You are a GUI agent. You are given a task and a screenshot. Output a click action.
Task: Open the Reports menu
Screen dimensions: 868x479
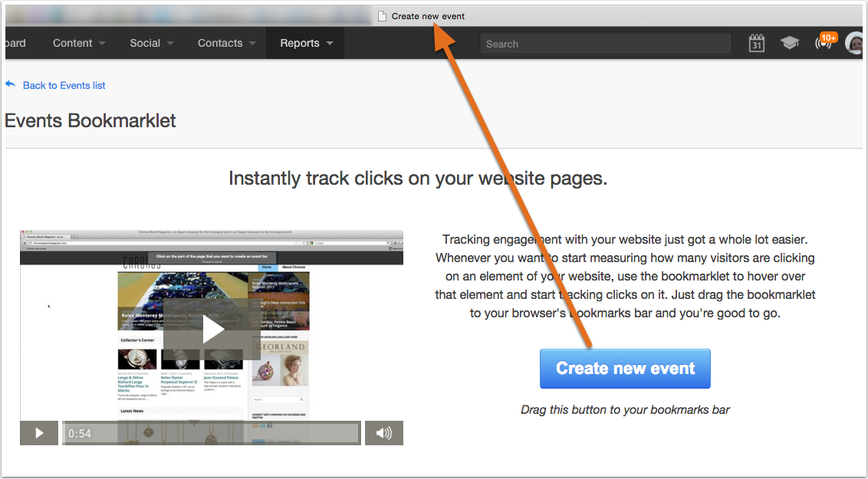pyautogui.click(x=306, y=43)
